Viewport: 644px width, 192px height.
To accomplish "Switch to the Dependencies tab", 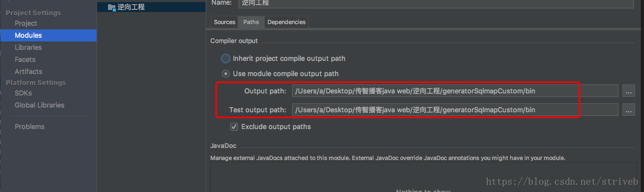I will (286, 22).
